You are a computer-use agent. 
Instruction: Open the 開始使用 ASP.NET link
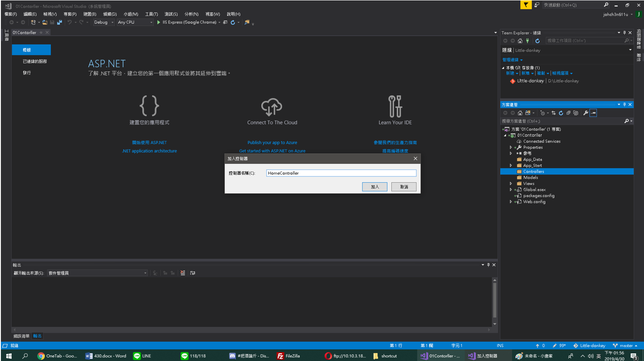pyautogui.click(x=150, y=143)
